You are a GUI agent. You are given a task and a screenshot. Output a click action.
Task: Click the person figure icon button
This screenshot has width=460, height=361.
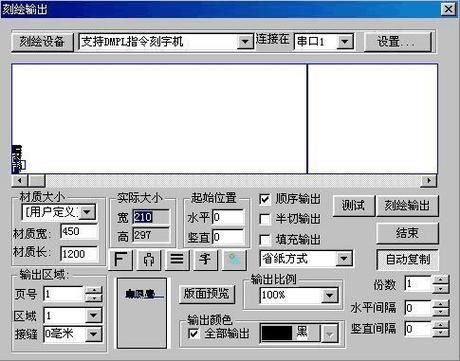tap(149, 260)
